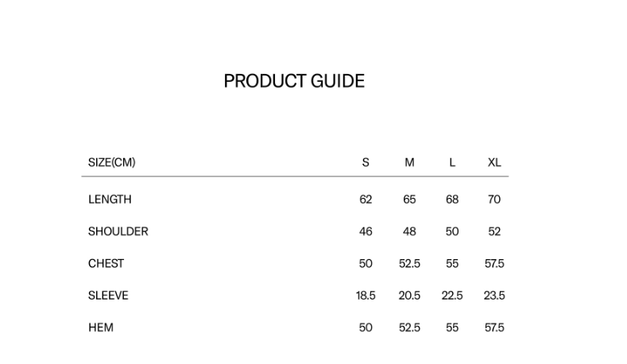Click the length value 62 for size S
Image resolution: width=627 pixels, height=364 pixels.
[x=366, y=199]
